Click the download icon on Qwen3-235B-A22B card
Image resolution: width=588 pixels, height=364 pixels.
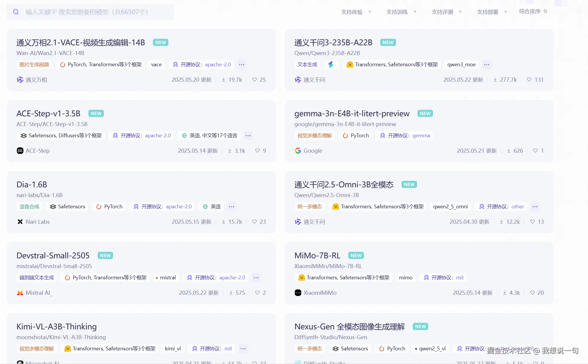coord(495,80)
